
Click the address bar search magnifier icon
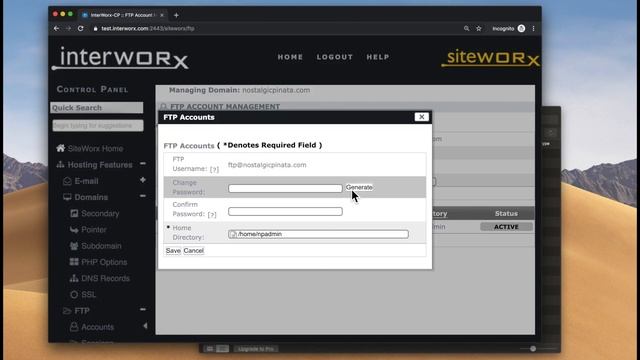click(467, 29)
